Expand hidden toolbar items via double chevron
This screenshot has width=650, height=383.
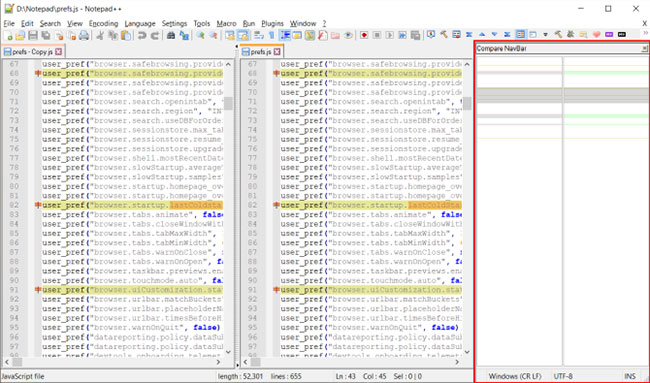(645, 33)
